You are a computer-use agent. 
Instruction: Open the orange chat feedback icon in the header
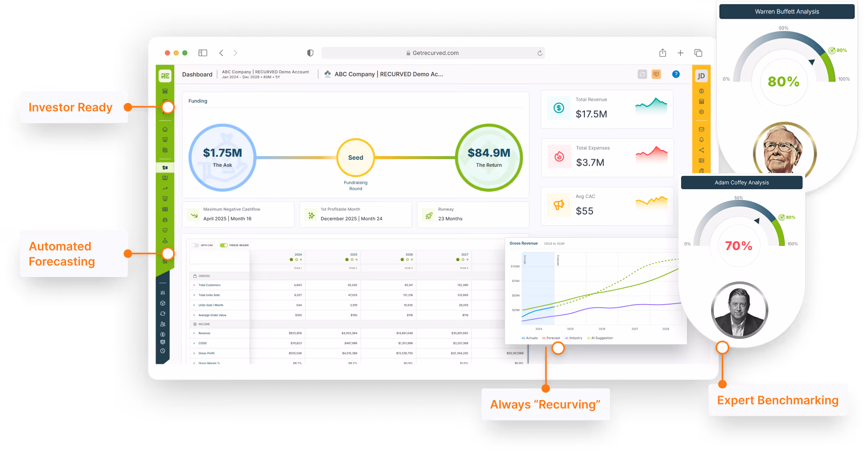pyautogui.click(x=656, y=74)
